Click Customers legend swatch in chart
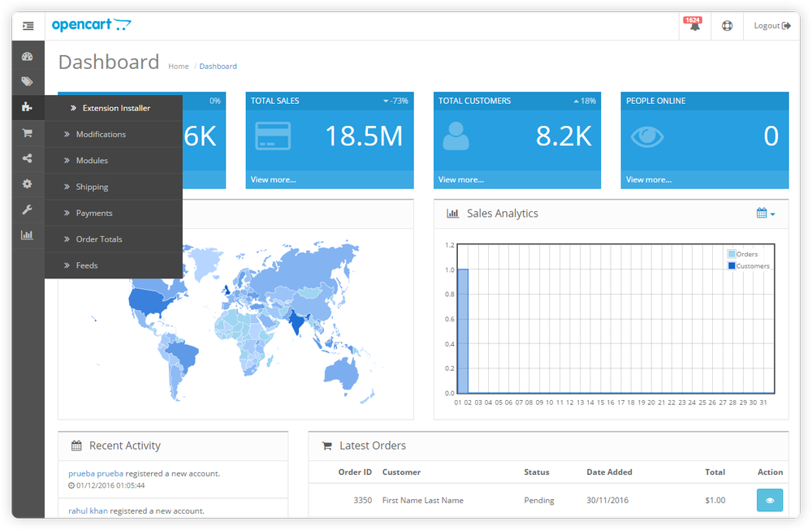The image size is (812, 530). (x=732, y=265)
